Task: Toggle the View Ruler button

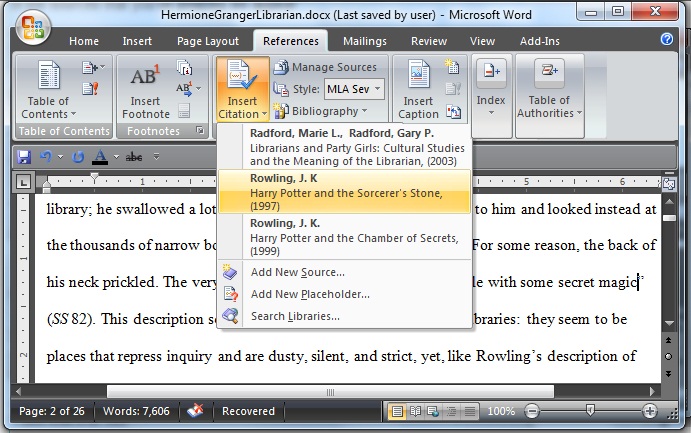Action: [669, 184]
